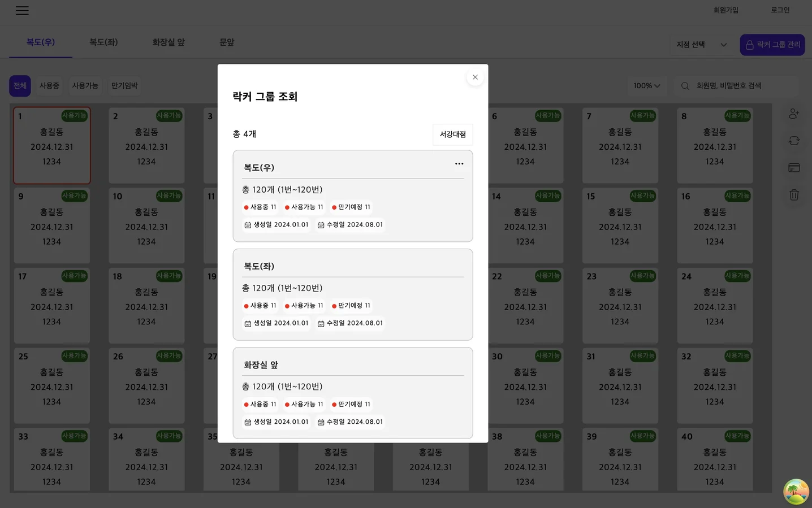Open the three-dot menu on 복도(우) card
The height and width of the screenshot is (508, 812).
pyautogui.click(x=459, y=164)
